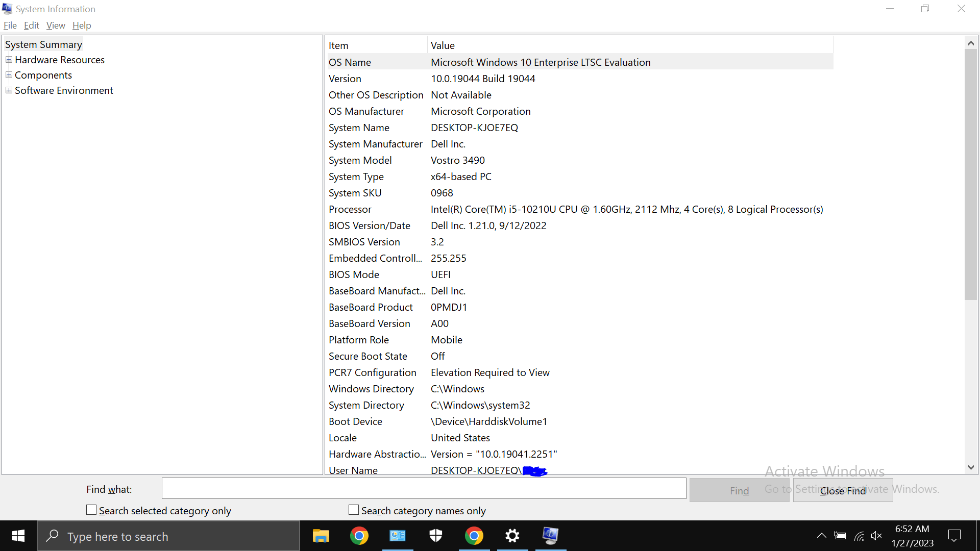Screen dimensions: 980x551
Task: Enable Search selected category only checkbox
Action: click(x=91, y=510)
